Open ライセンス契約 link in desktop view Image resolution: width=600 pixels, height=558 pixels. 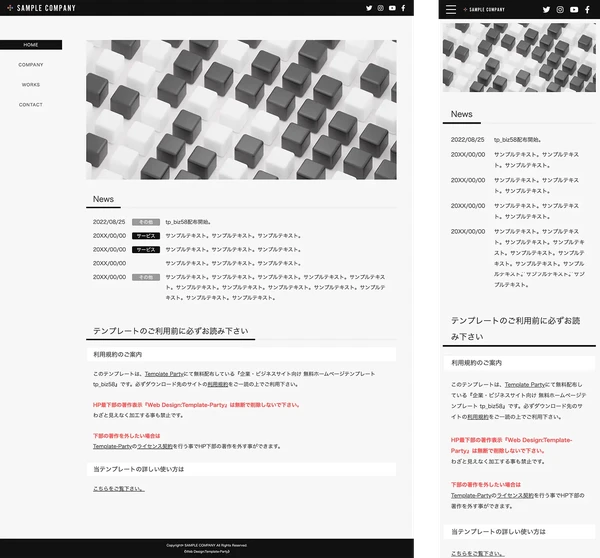[155, 446]
